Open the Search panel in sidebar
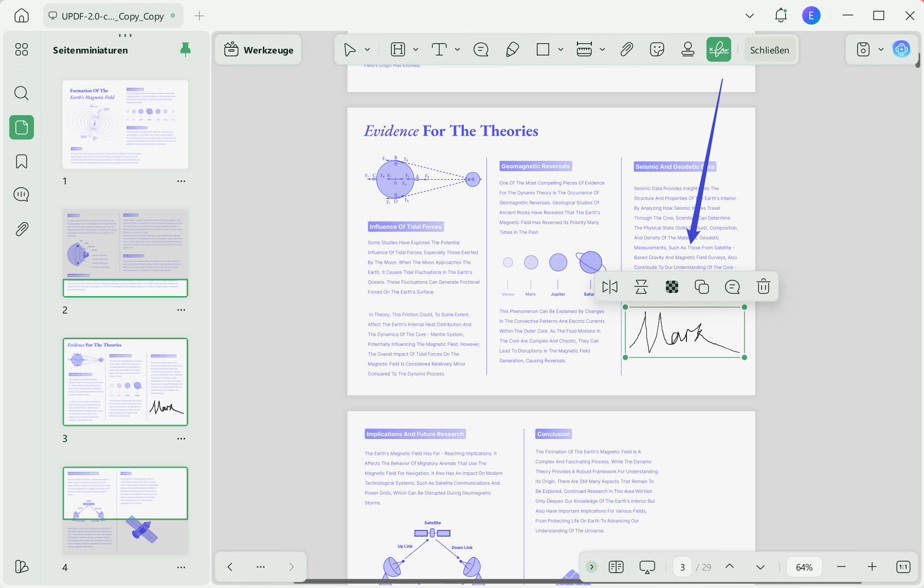This screenshot has width=924, height=588. [22, 93]
